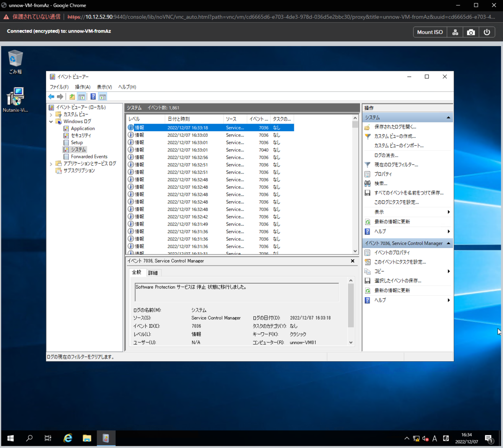Collapse Windows ログ tree node

[x=51, y=122]
